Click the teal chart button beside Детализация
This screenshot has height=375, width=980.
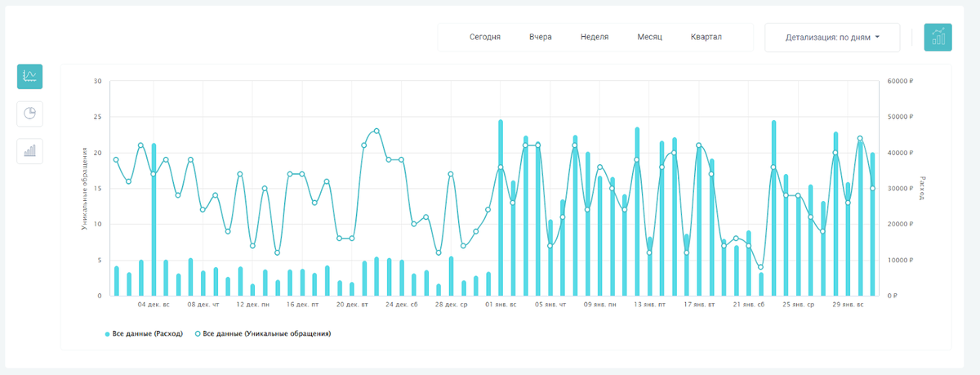[938, 37]
